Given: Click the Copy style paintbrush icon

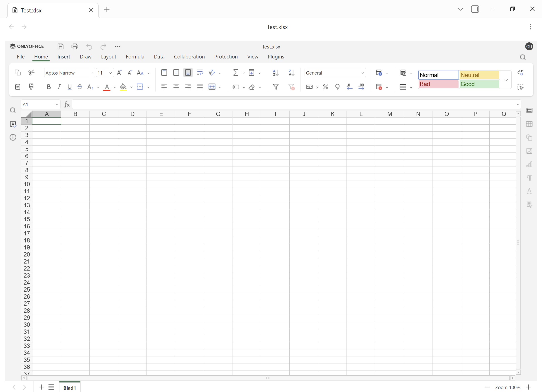Looking at the screenshot, I should (31, 87).
